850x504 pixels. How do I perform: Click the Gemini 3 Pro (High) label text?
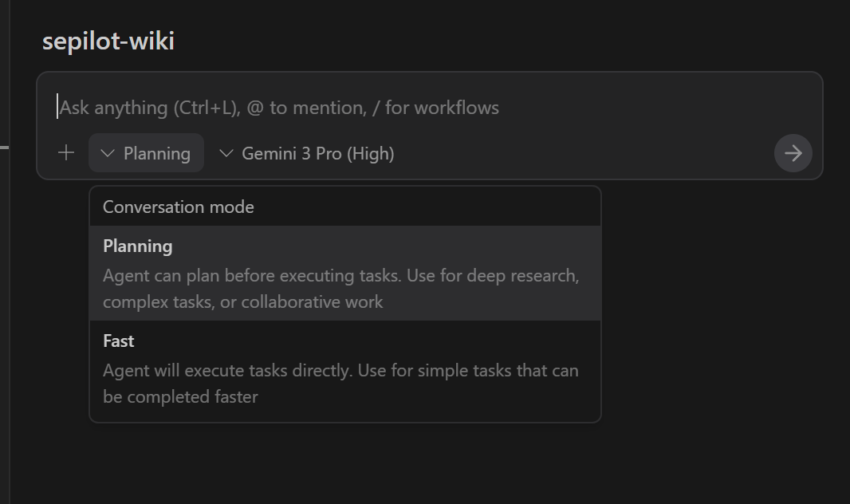[318, 154]
